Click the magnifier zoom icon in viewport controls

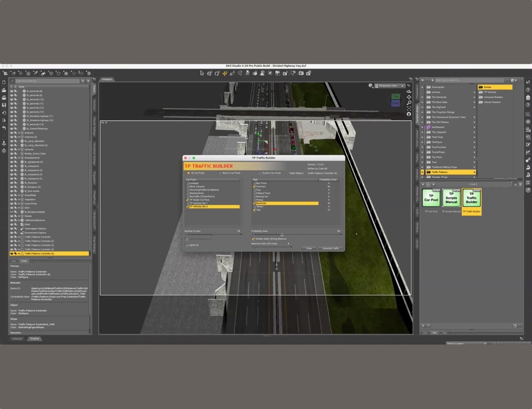(409, 103)
